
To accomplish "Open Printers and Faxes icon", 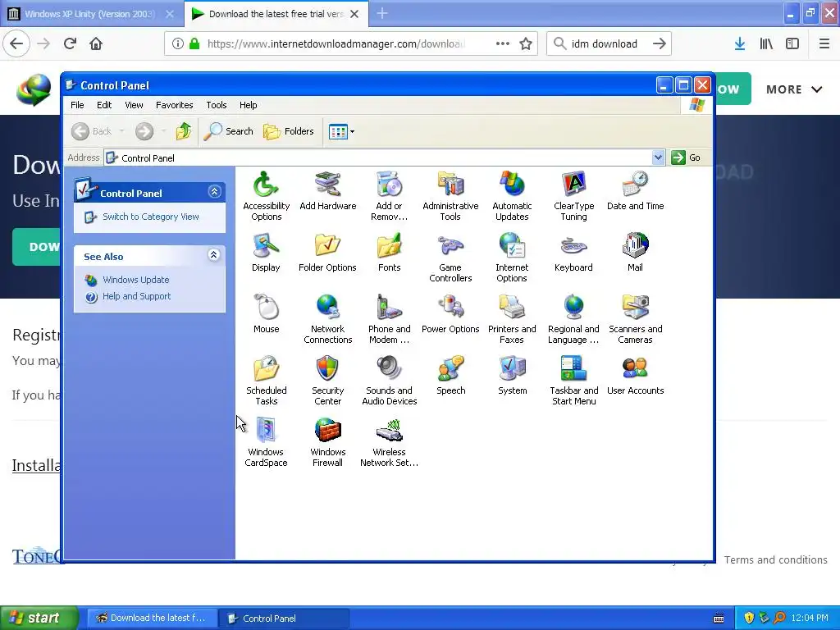I will (512, 319).
